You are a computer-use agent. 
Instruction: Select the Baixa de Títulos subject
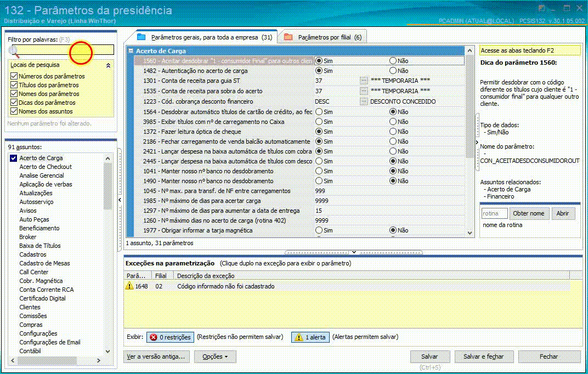pos(39,246)
